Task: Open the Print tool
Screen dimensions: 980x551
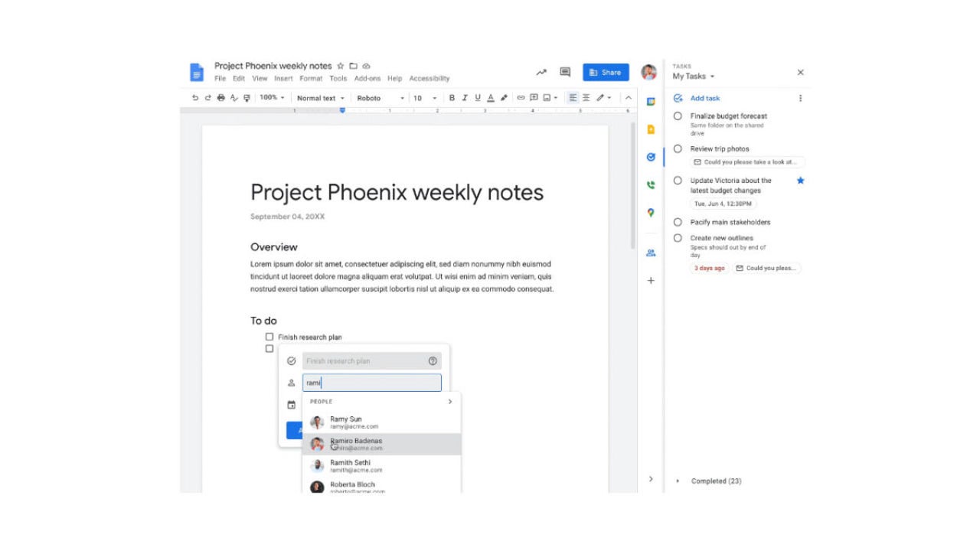Action: point(220,98)
